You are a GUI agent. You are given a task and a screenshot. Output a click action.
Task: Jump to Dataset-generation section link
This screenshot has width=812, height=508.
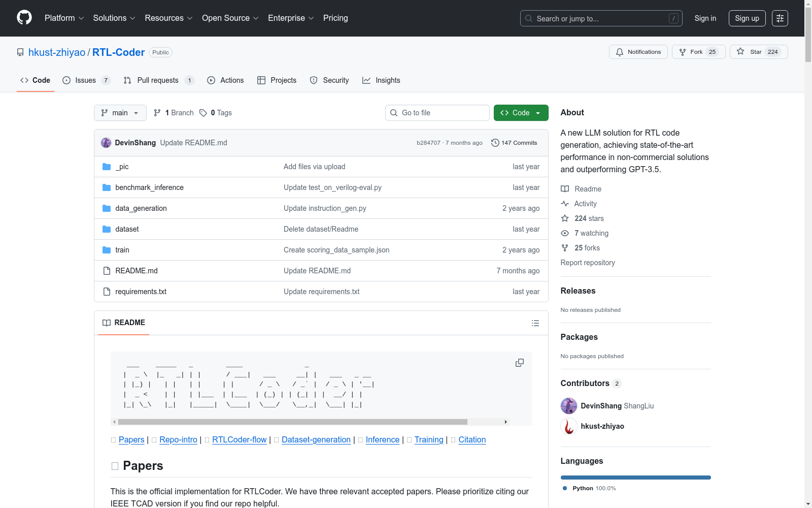[x=316, y=439]
